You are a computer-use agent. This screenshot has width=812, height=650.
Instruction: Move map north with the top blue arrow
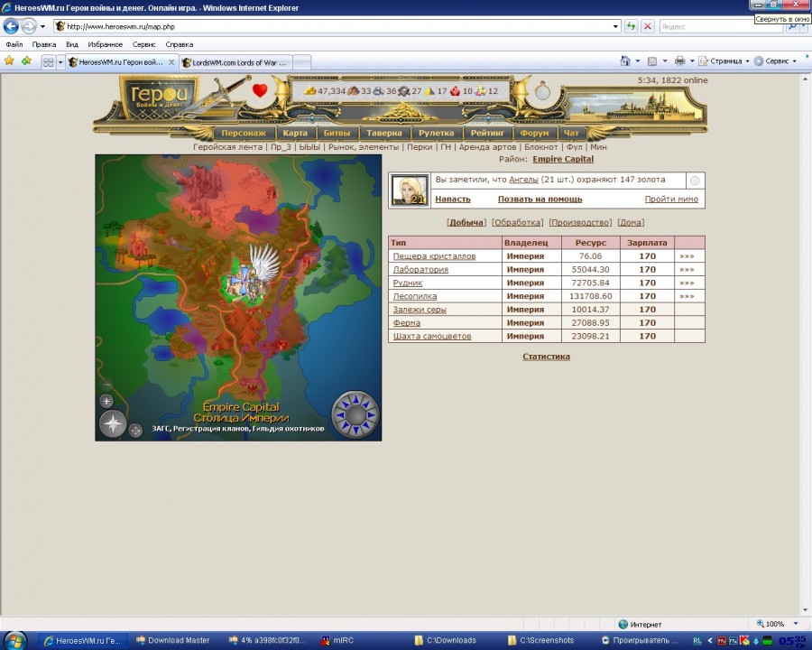pos(355,399)
